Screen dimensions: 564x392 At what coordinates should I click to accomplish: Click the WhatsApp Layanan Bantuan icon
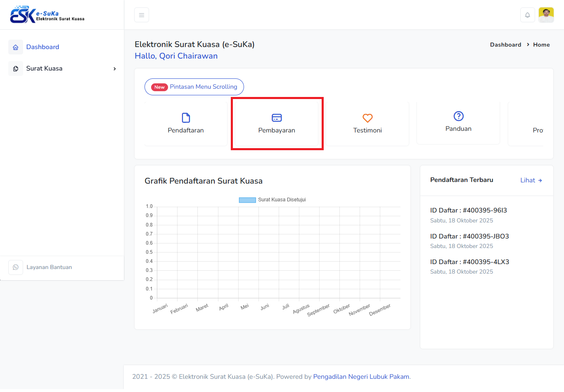tap(16, 267)
